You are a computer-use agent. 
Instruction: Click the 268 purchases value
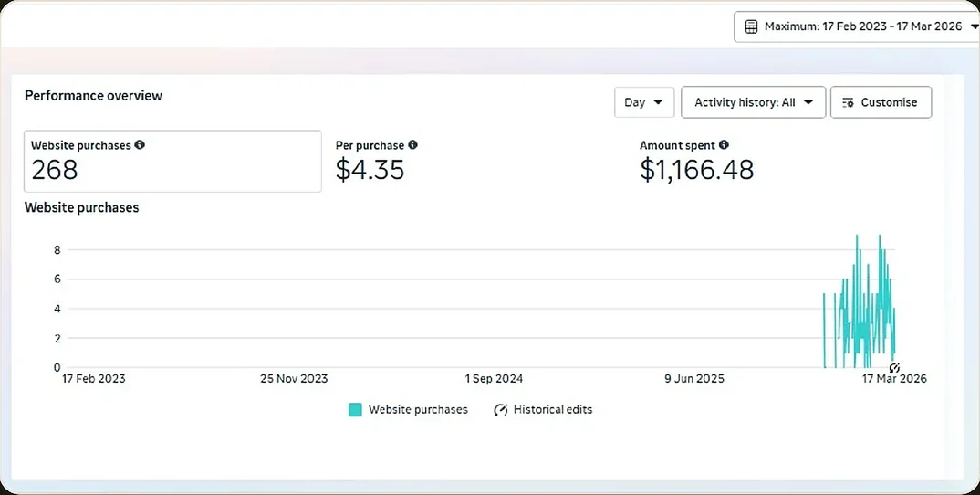[x=55, y=170]
